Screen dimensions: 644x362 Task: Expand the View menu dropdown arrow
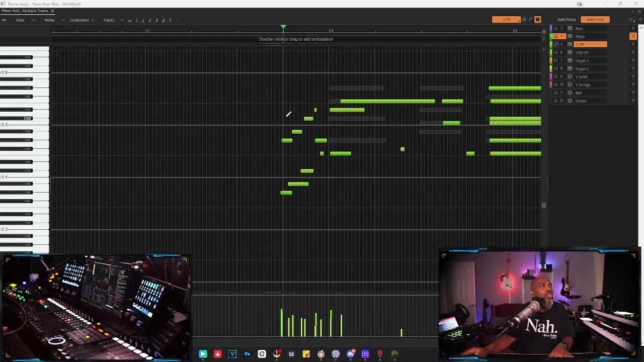click(34, 20)
